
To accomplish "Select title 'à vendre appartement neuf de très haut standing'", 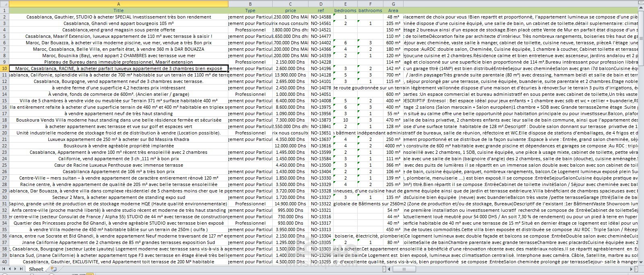I will pyautogui.click(x=118, y=114).
